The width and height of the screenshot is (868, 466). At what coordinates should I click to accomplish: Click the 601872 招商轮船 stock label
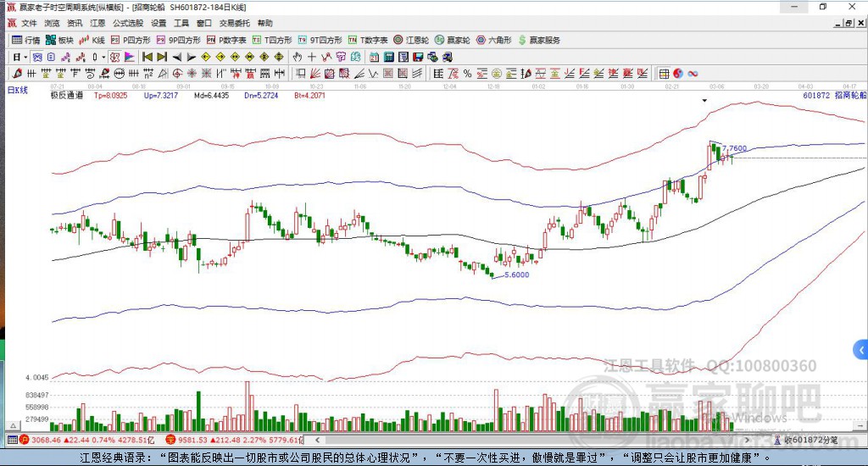coord(835,95)
